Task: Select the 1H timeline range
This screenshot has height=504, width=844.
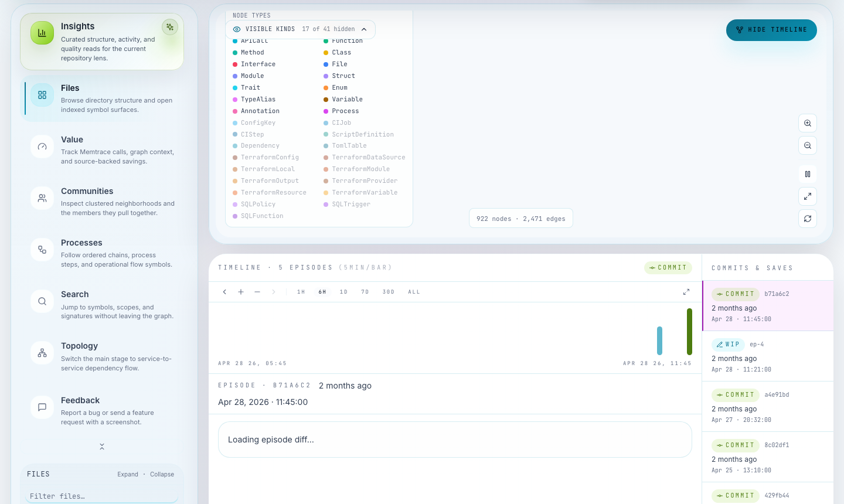Action: point(301,292)
